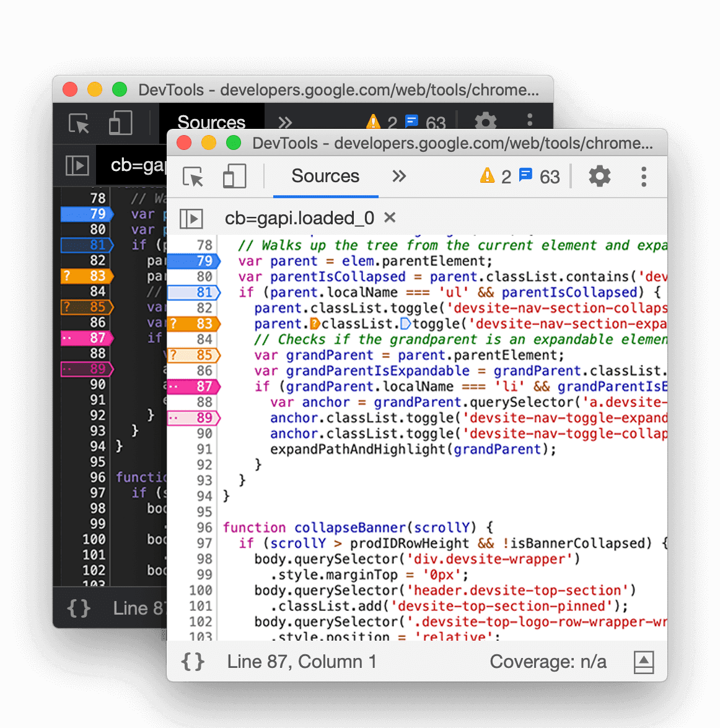This screenshot has height=728, width=720.
Task: Show the navigator sidebar with the panel arrow
Action: [192, 218]
